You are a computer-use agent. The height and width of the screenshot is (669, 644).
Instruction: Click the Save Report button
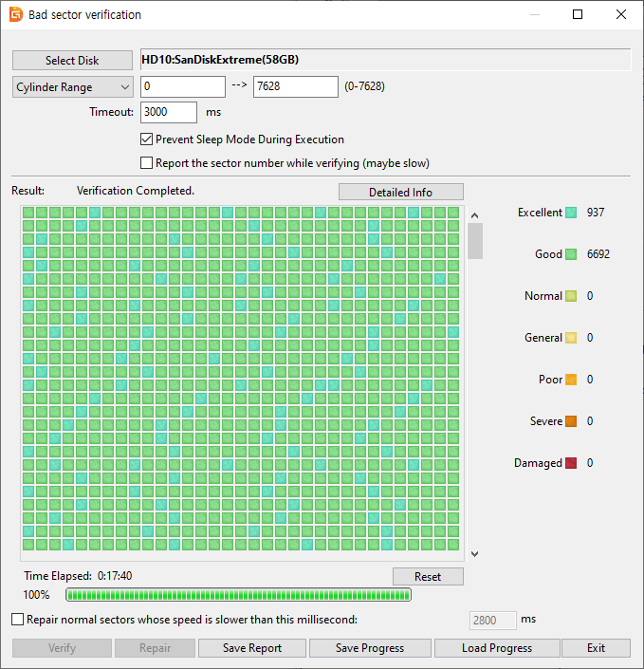(x=252, y=648)
